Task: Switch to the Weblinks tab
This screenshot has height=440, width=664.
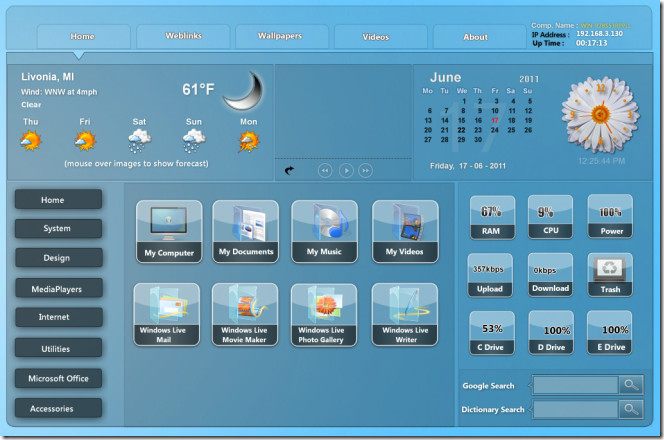Action: [182, 37]
